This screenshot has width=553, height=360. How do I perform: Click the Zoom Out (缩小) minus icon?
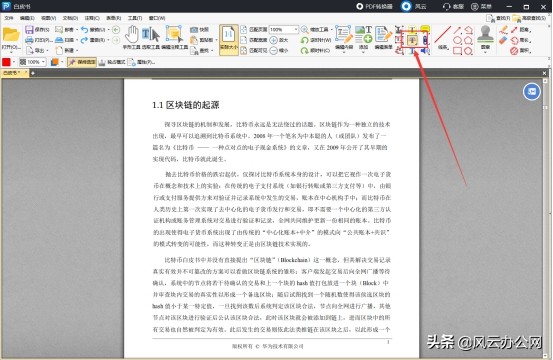pos(274,50)
